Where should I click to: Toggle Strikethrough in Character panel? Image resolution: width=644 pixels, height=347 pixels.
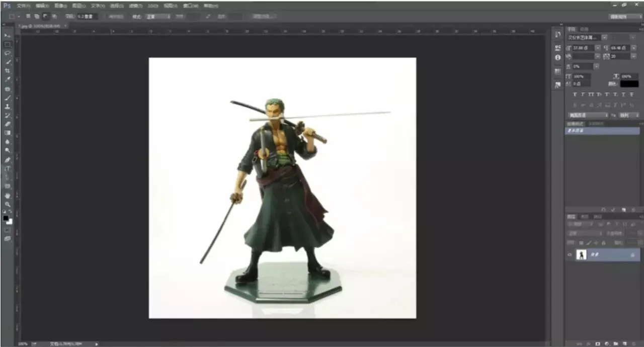pos(631,95)
